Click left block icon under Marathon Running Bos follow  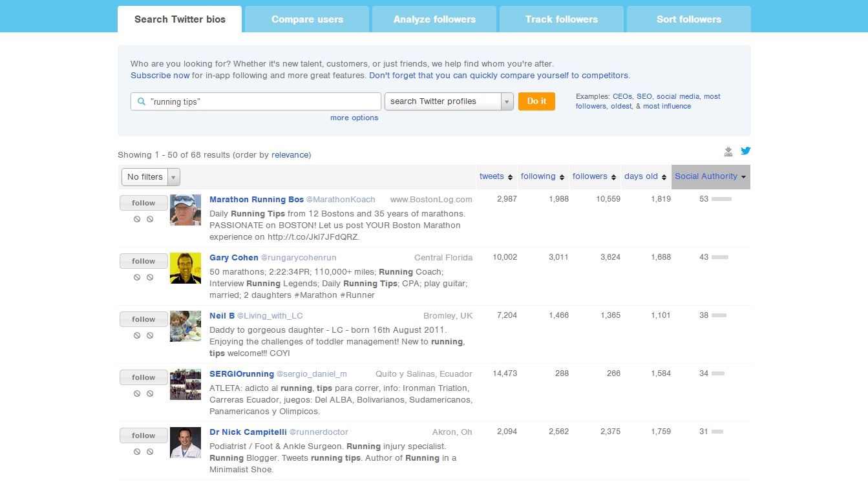(x=137, y=219)
